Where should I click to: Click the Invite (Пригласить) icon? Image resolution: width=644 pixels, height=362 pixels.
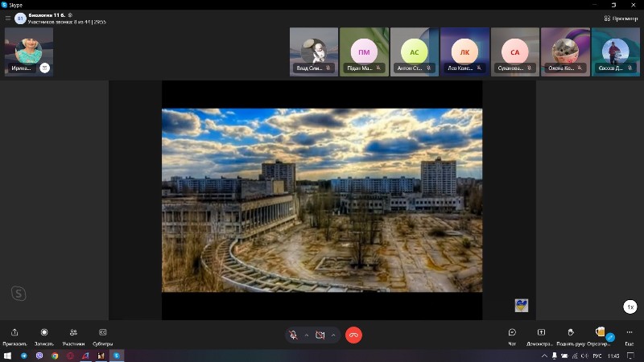(14, 332)
